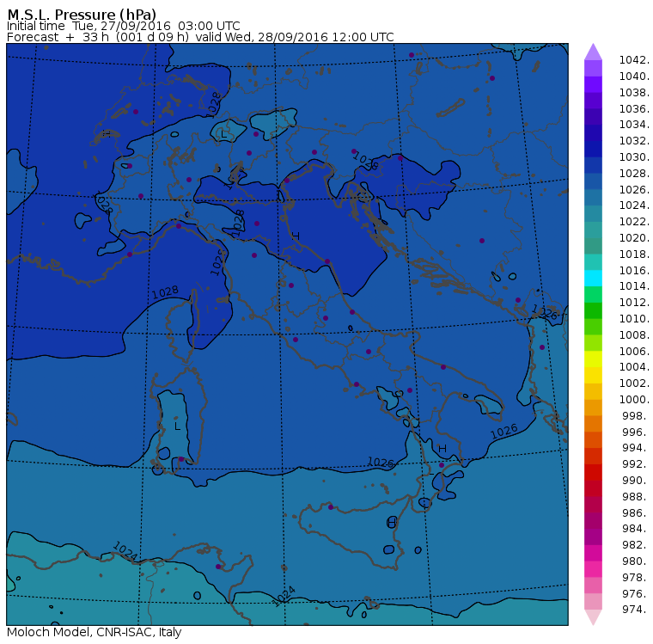The width and height of the screenshot is (653, 644).
Task: Select the 1024. legend value
Action: 634,205
